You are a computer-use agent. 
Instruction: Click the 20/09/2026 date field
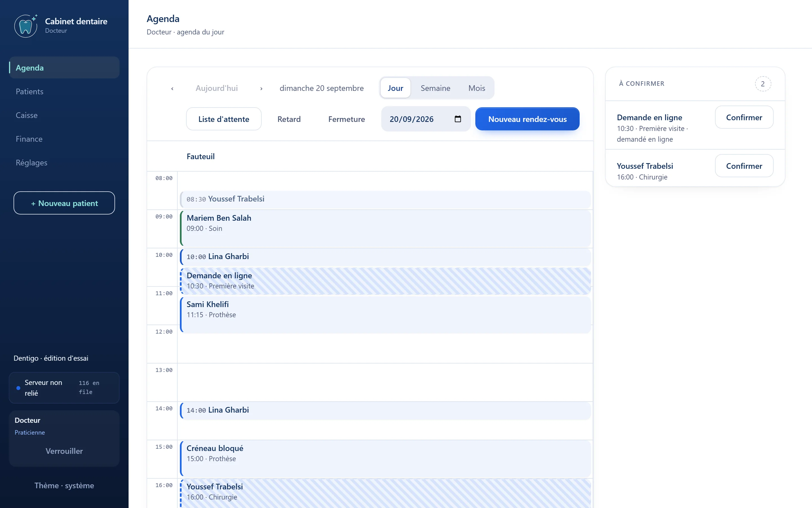pos(425,119)
